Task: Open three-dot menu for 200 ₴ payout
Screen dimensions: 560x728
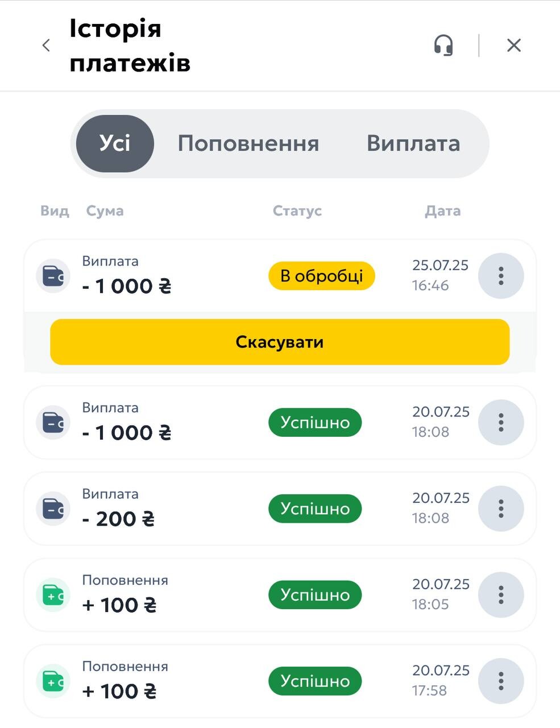Action: pyautogui.click(x=501, y=508)
